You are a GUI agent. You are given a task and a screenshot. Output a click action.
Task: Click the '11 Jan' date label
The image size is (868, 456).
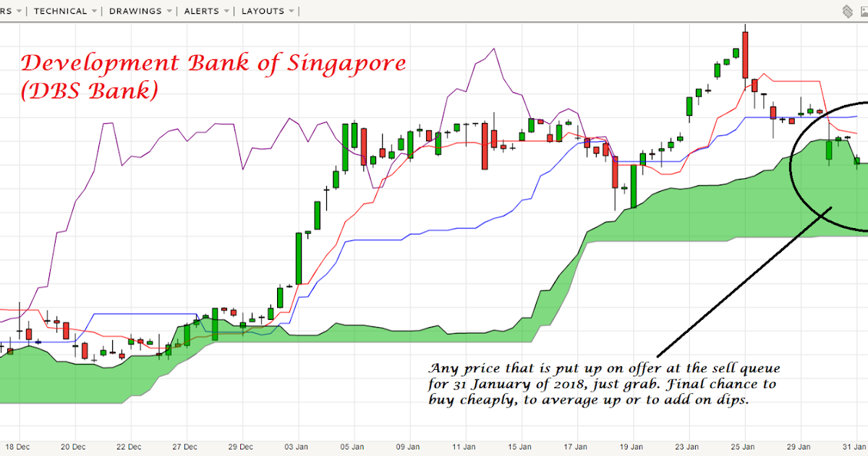click(x=464, y=447)
